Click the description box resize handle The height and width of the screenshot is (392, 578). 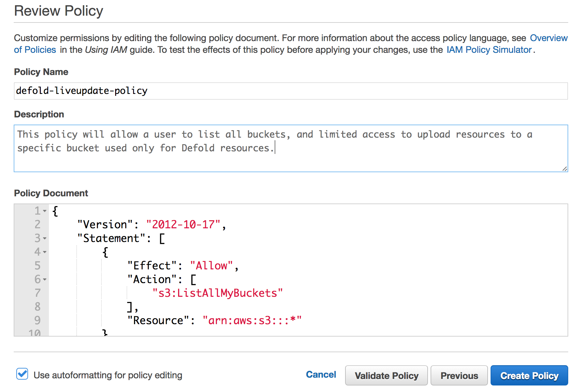tap(565, 169)
